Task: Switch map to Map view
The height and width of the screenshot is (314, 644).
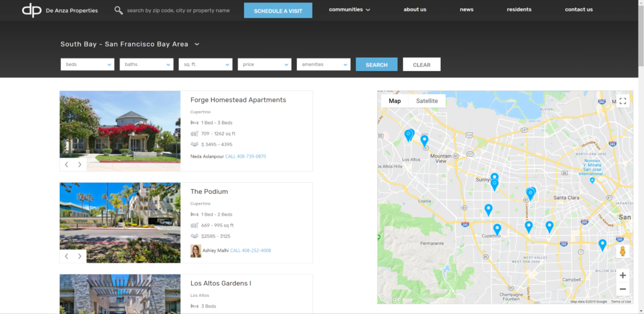Action: pos(395,101)
